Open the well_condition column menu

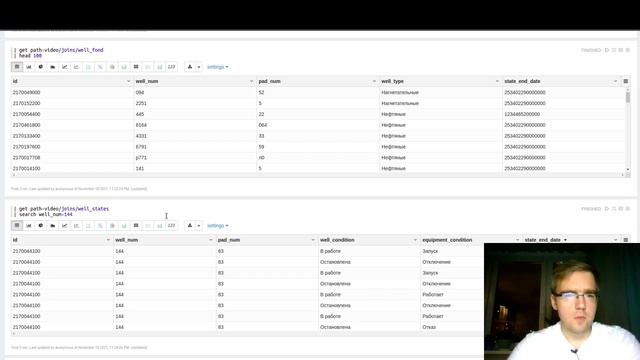click(x=415, y=240)
